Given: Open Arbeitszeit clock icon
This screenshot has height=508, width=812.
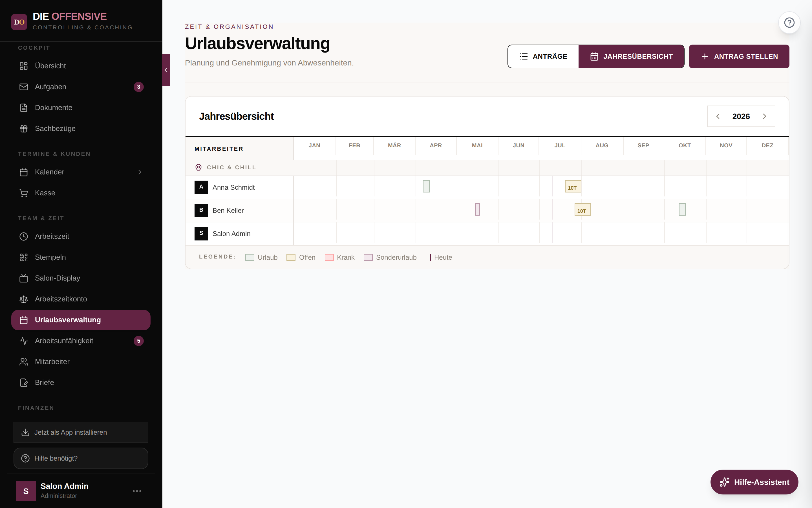Looking at the screenshot, I should 23,236.
